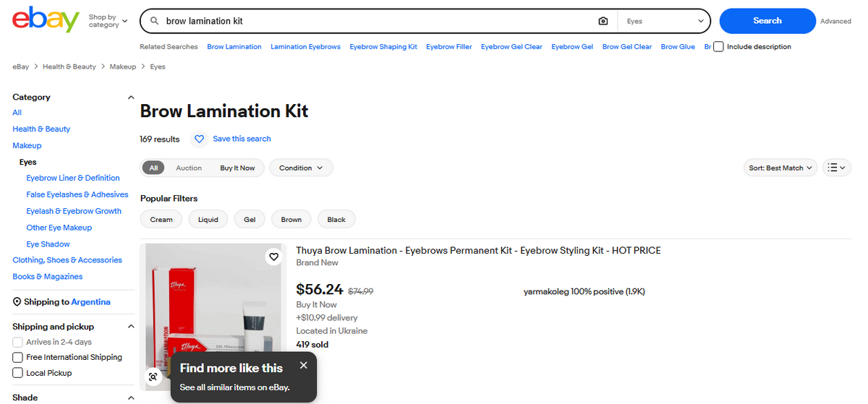Screen dimensions: 868x404
Task: Apply the Brown popular filter
Action: tap(292, 219)
